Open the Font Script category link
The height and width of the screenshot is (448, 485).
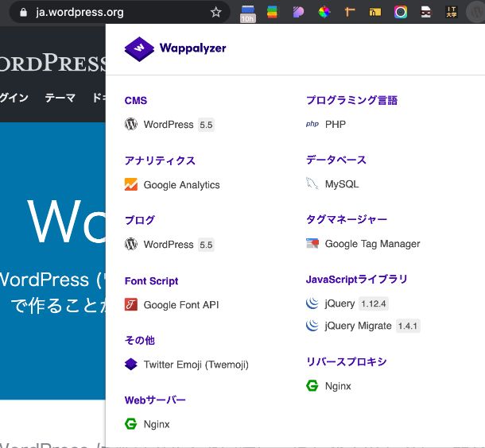[151, 281]
